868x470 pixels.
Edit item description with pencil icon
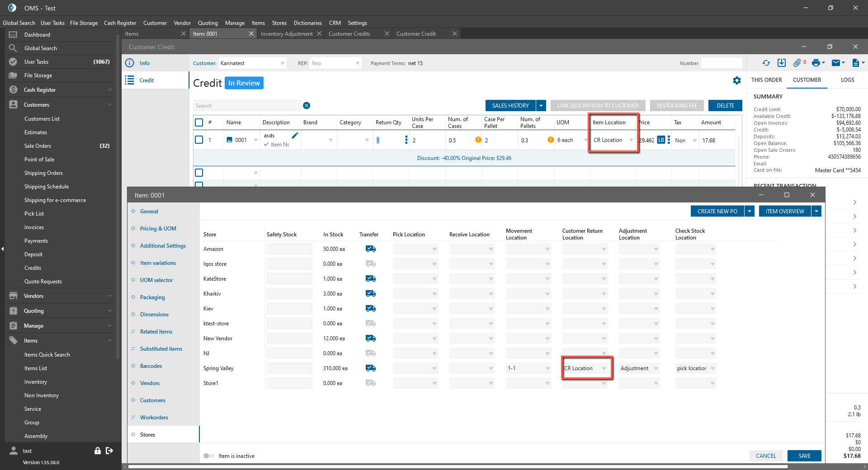click(x=295, y=136)
